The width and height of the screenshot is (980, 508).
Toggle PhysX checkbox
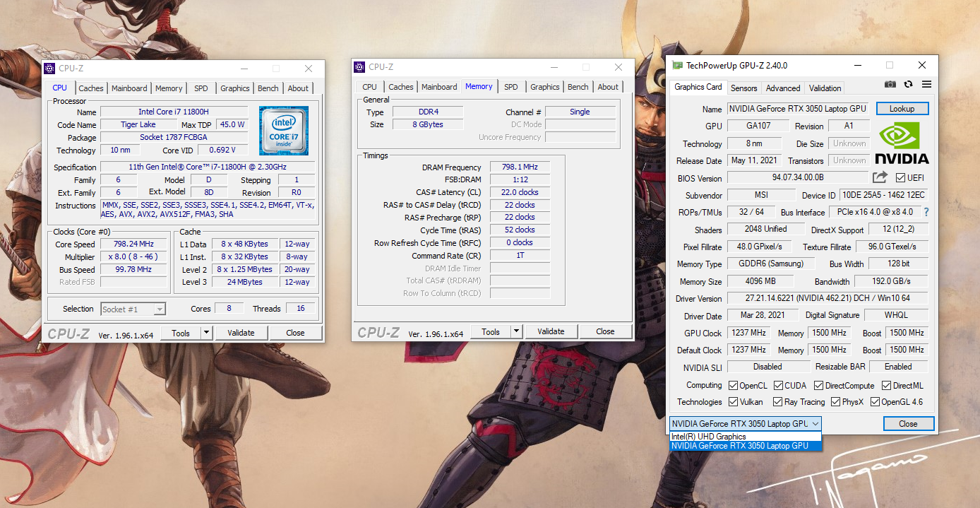point(835,402)
